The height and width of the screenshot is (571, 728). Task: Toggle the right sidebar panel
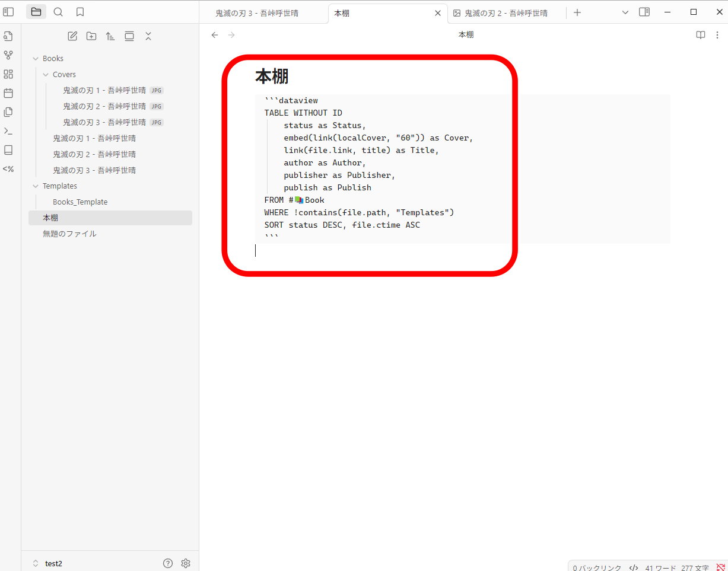point(644,12)
